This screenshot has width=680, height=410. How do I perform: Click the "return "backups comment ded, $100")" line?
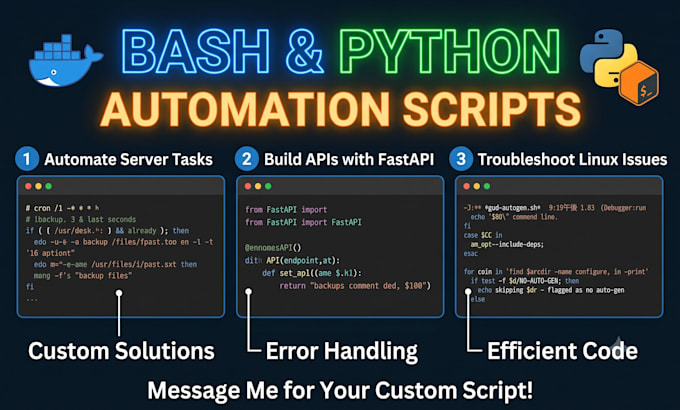[x=355, y=286]
